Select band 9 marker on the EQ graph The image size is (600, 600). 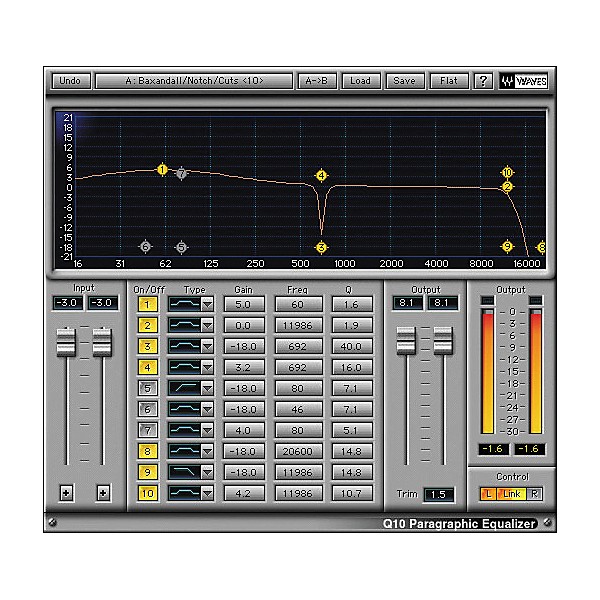pos(507,247)
